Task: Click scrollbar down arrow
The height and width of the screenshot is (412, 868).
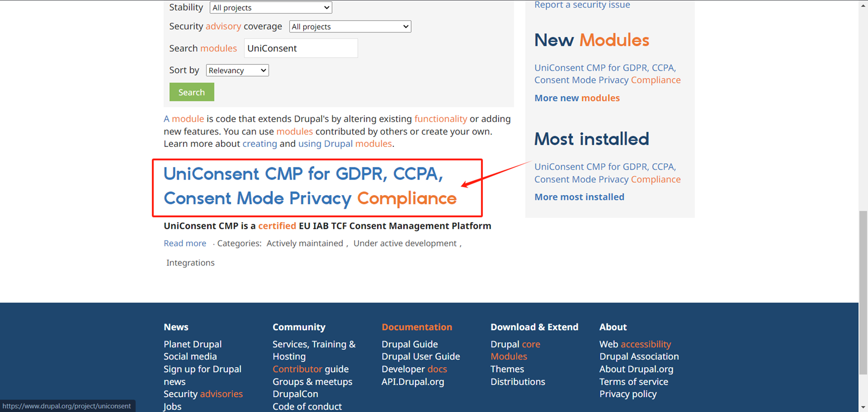Action: 863,407
